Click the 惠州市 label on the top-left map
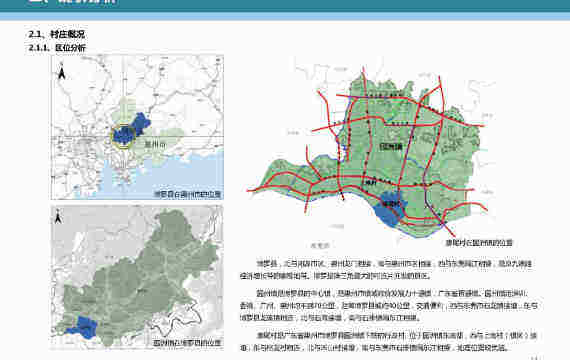This screenshot has height=360, width=570. (155, 144)
